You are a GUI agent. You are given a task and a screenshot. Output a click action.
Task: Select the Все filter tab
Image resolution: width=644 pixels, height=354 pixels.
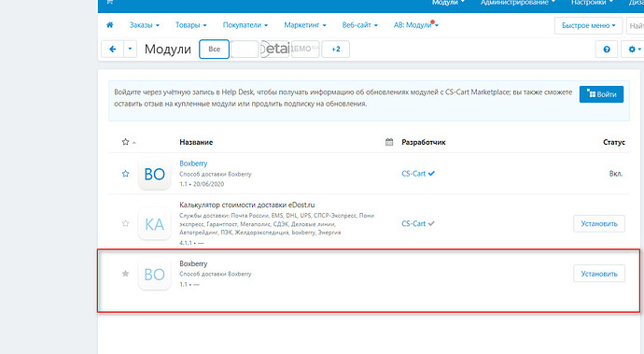(x=214, y=50)
